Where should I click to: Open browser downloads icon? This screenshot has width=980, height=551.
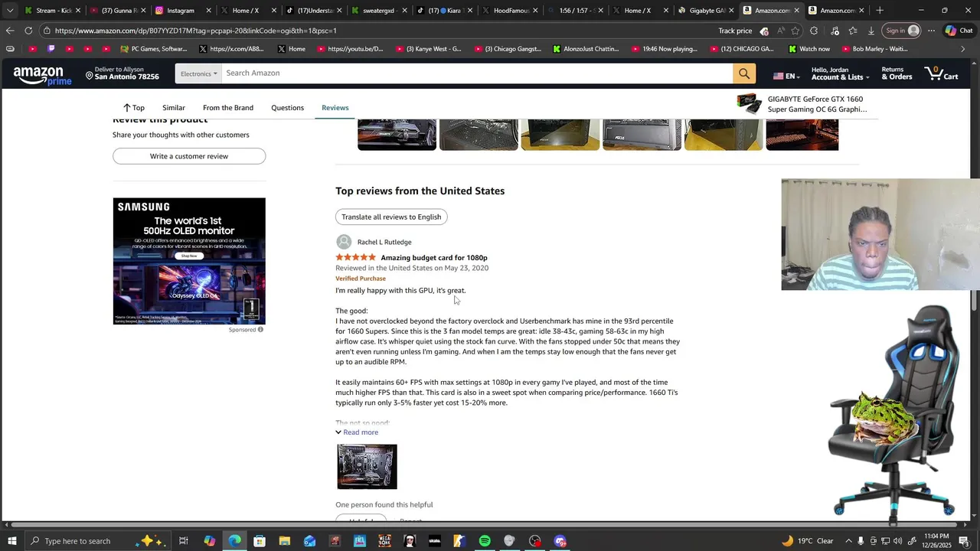click(x=871, y=31)
